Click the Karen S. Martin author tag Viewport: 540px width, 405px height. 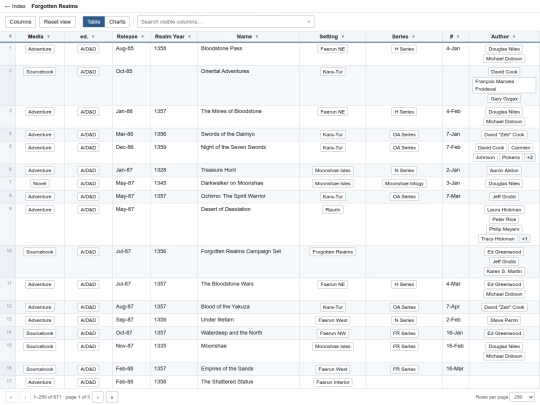click(x=504, y=271)
